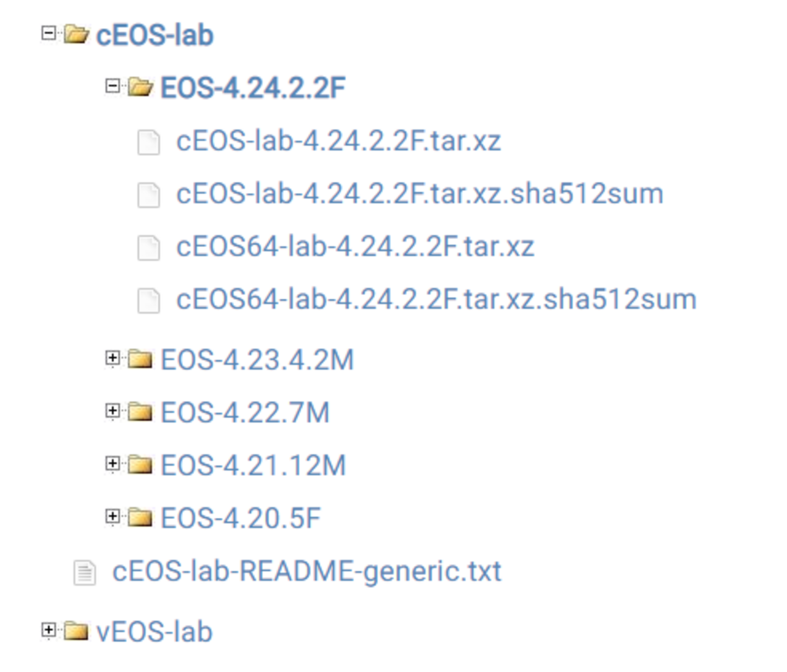Click the EOS-4.24.2.2F open folder icon
This screenshot has width=787, height=672.
point(140,87)
